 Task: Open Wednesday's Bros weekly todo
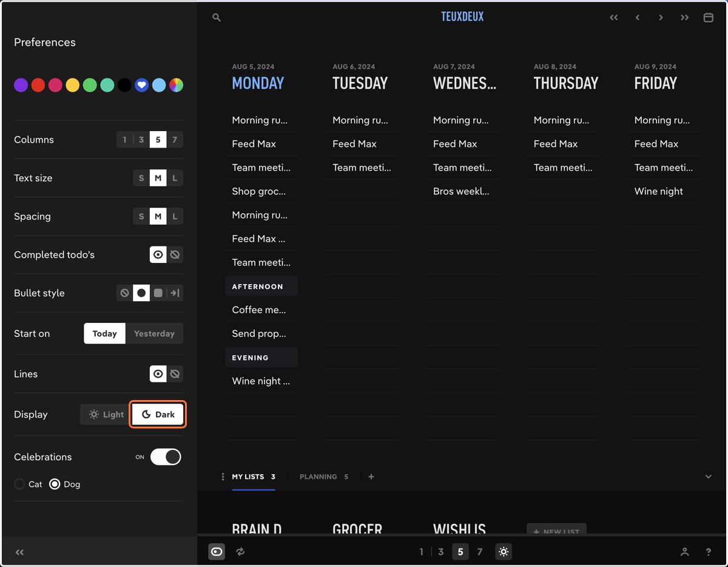click(462, 191)
